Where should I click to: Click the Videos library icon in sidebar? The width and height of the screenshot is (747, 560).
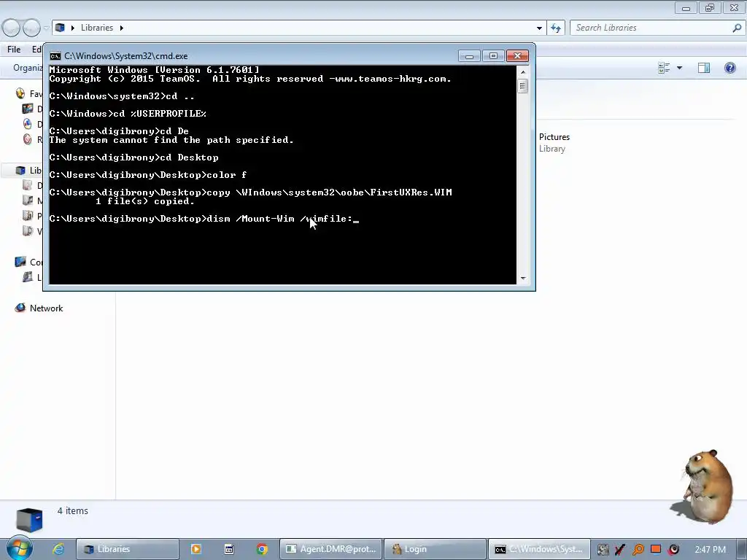point(28,231)
